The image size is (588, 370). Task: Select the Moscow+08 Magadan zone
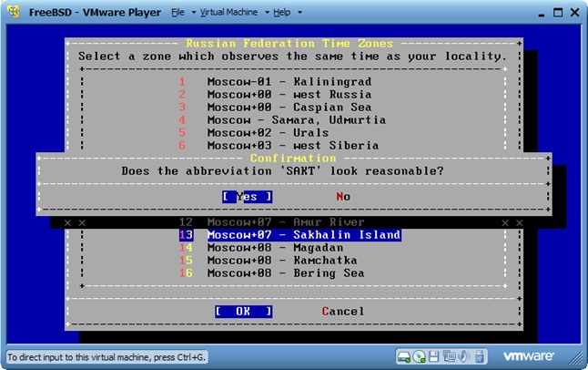pyautogui.click(x=273, y=248)
